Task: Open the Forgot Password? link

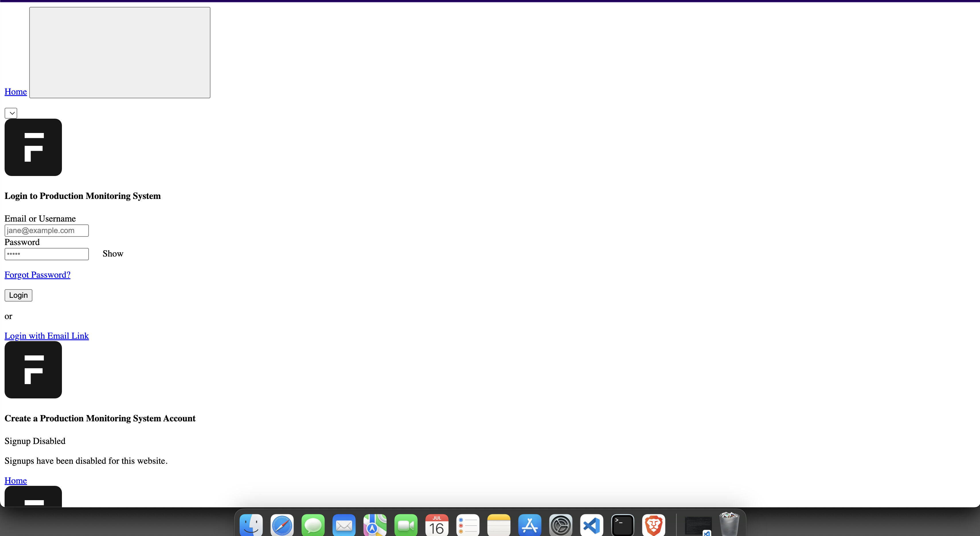Action: pos(37,275)
